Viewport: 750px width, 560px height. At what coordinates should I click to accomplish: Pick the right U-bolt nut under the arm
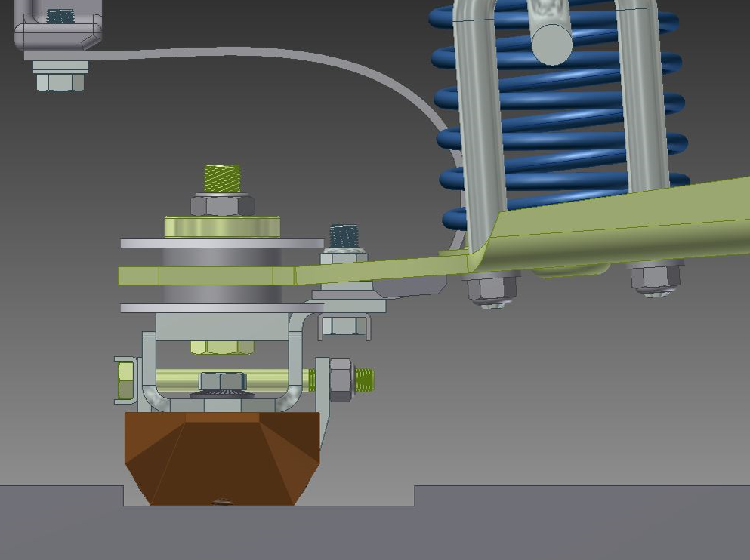click(x=656, y=278)
